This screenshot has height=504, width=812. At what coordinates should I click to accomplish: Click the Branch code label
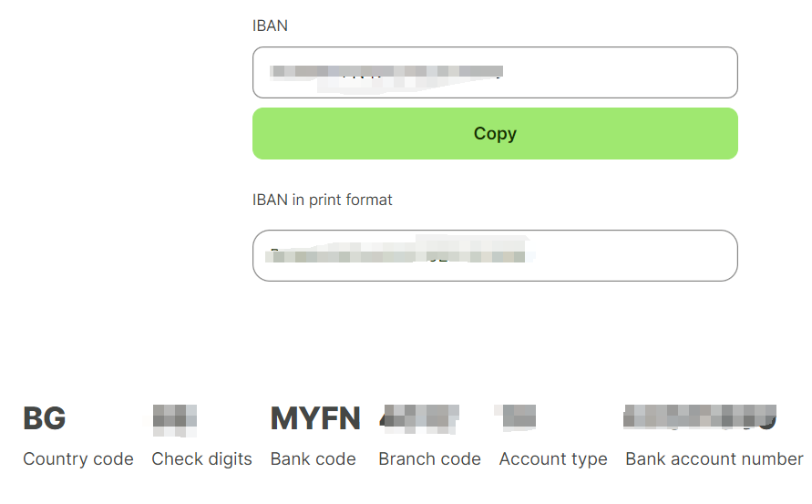[429, 458]
